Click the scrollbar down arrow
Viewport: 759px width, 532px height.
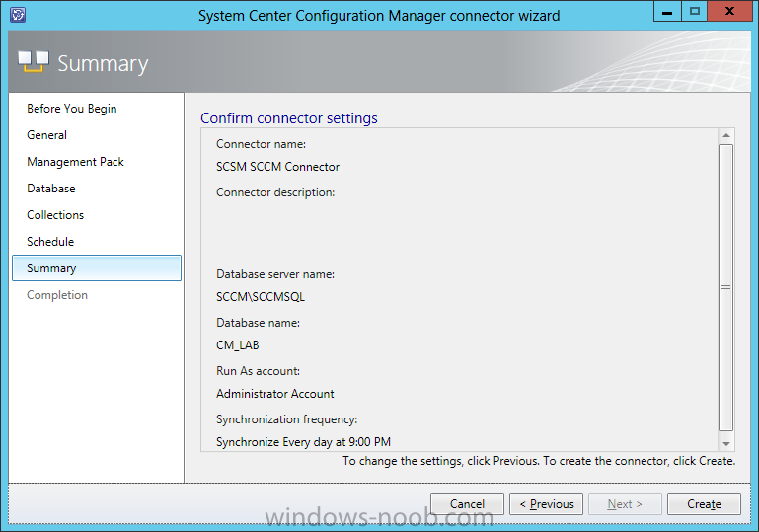point(726,444)
